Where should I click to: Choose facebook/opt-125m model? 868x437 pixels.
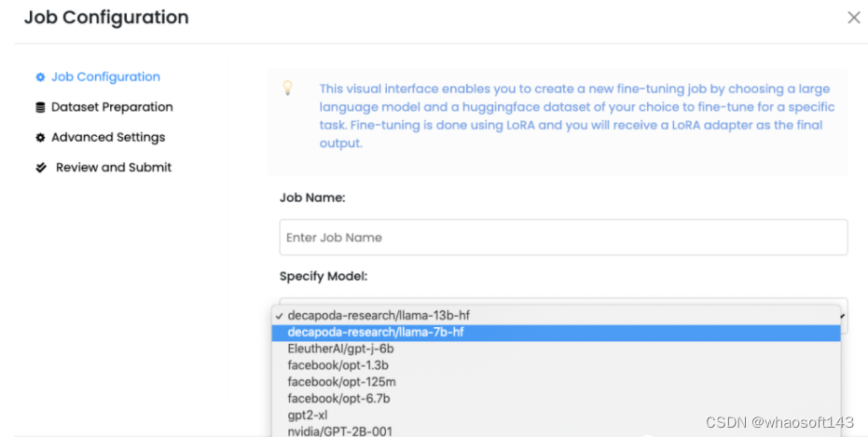tap(556, 382)
